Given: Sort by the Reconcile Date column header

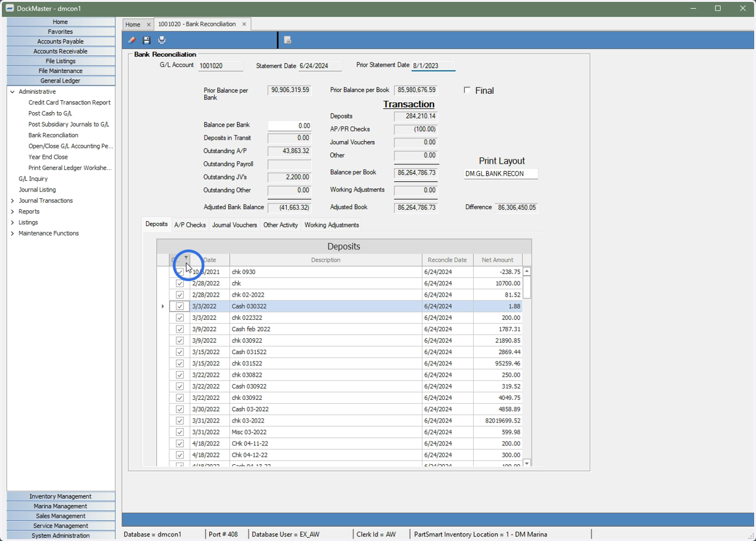Looking at the screenshot, I should point(447,260).
